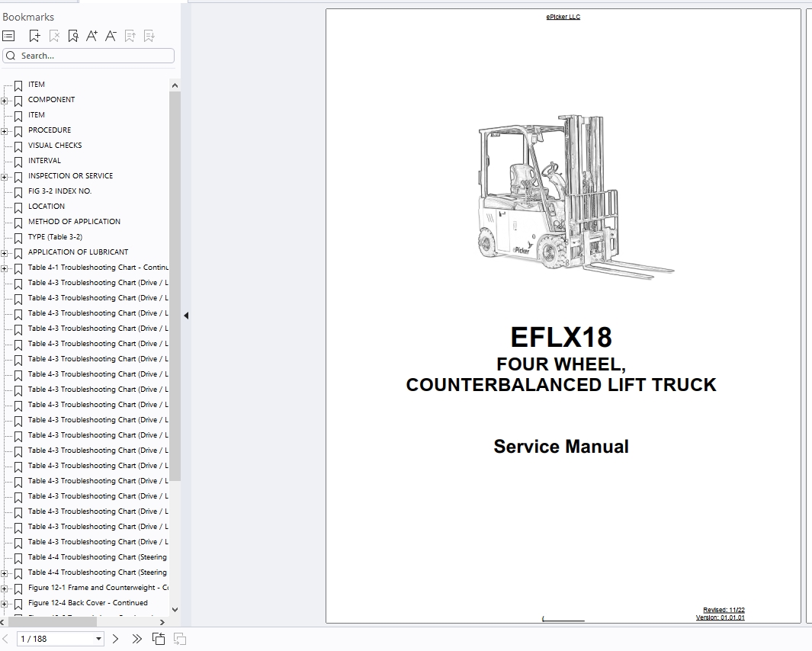The image size is (812, 651).
Task: Click the collapse bookmarks toolbar icon
Action: [149, 36]
